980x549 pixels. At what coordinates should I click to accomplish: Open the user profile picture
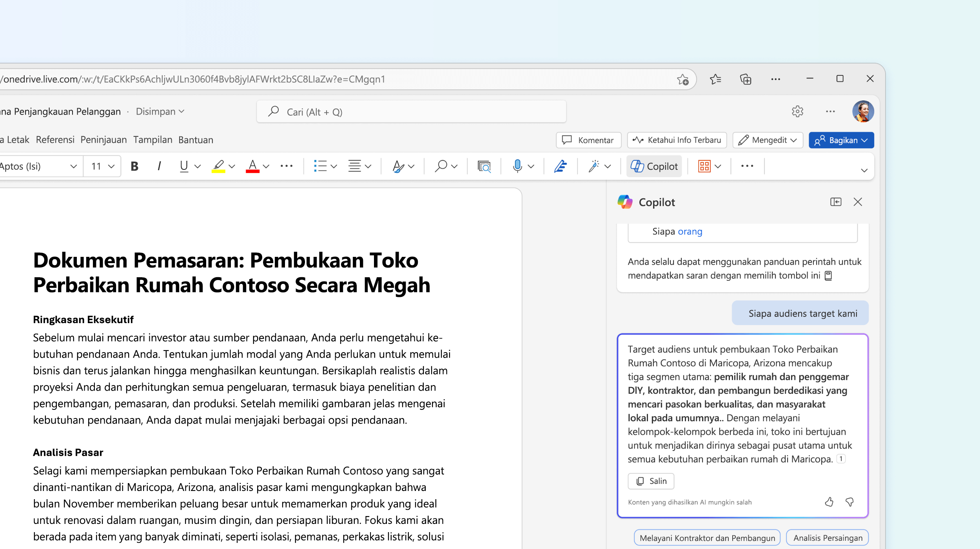(x=863, y=111)
